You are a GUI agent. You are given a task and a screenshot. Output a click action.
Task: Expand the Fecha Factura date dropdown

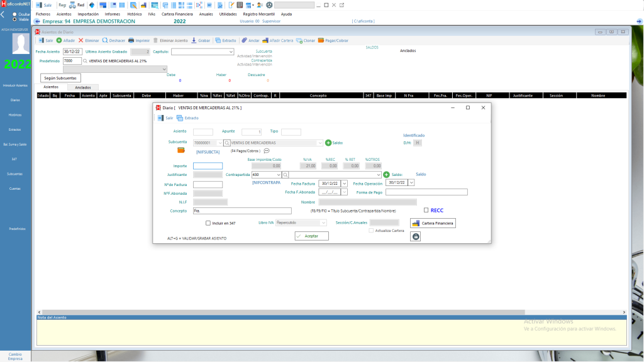click(344, 184)
